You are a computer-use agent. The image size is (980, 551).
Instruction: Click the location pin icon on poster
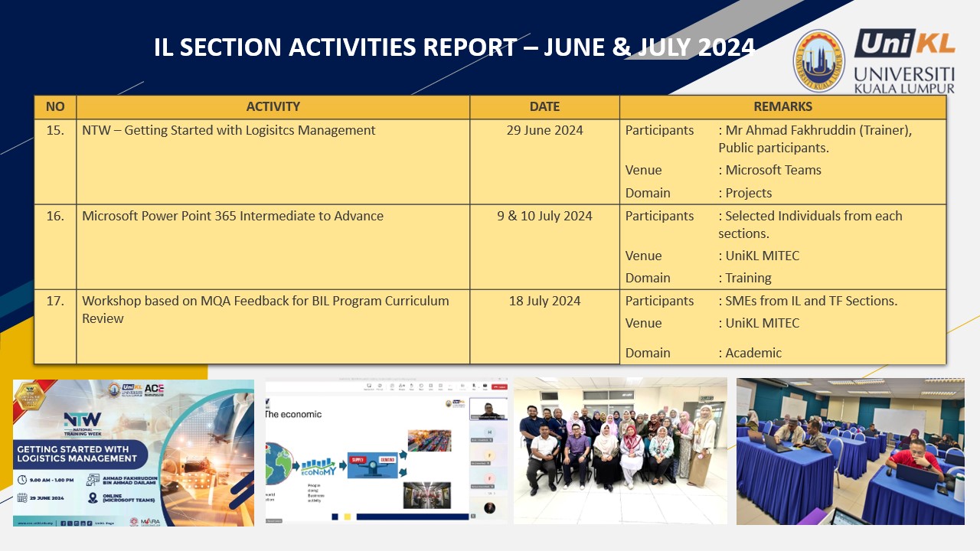[x=93, y=497]
